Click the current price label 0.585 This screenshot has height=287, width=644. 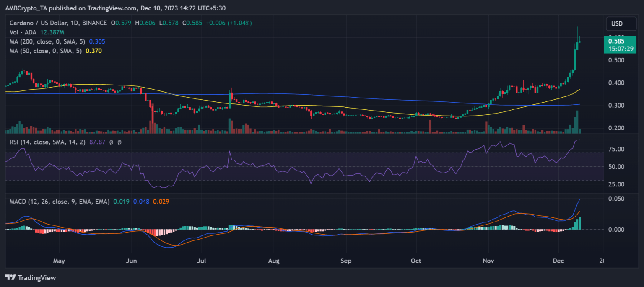616,41
